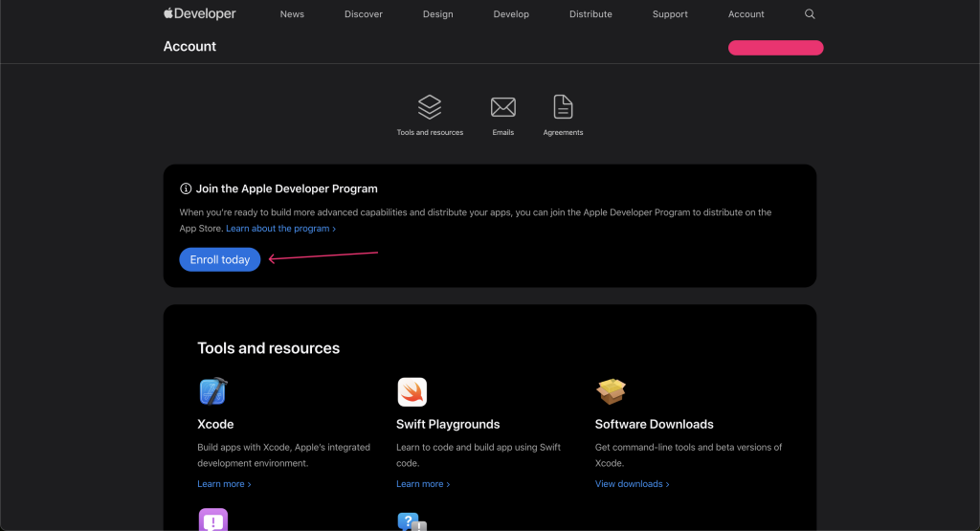The image size is (980, 531).
Task: Click the Emails label
Action: [x=503, y=132]
